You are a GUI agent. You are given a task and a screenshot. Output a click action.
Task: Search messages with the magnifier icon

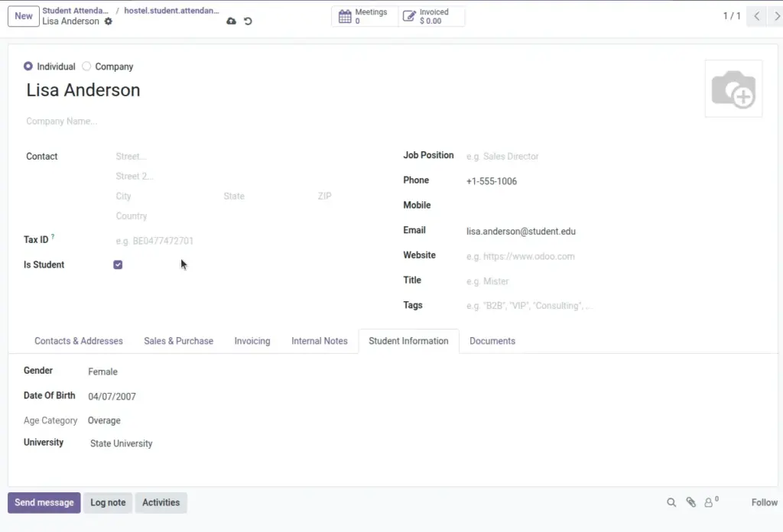click(x=671, y=502)
